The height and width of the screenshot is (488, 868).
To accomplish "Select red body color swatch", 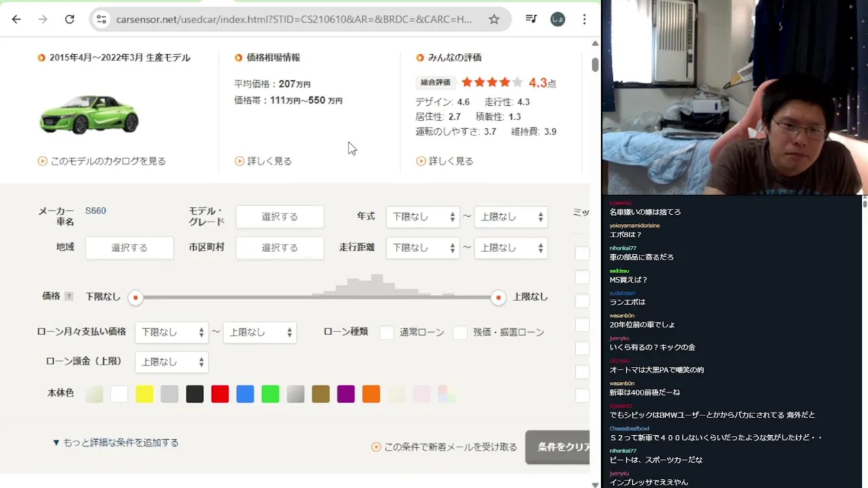I will (220, 394).
